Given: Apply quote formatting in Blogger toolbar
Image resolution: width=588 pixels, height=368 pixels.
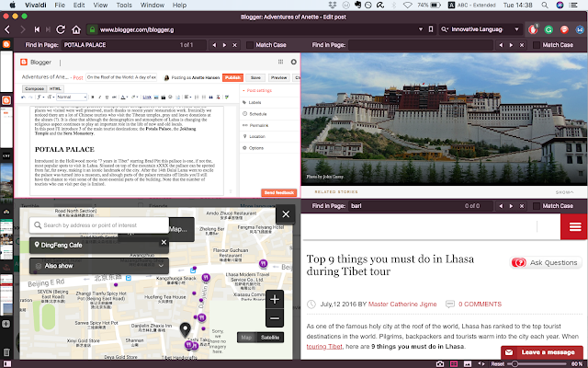Looking at the screenshot, I should (x=210, y=97).
